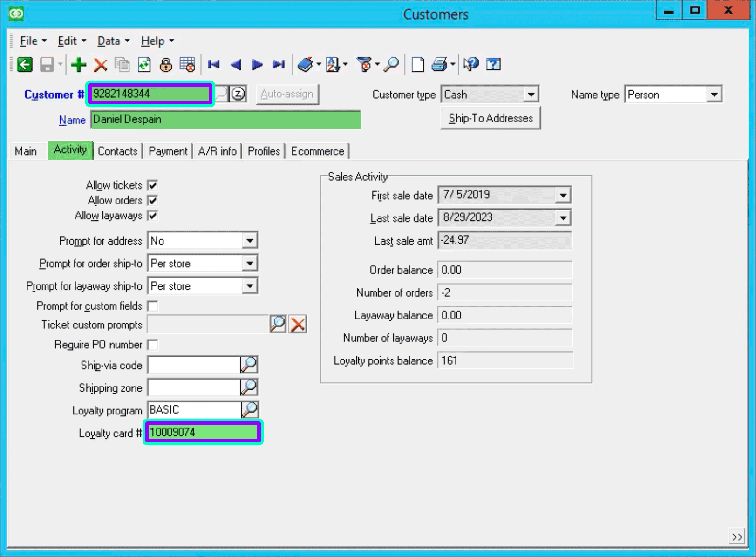Click the printer icon in the toolbar
The image size is (756, 557).
click(x=439, y=65)
